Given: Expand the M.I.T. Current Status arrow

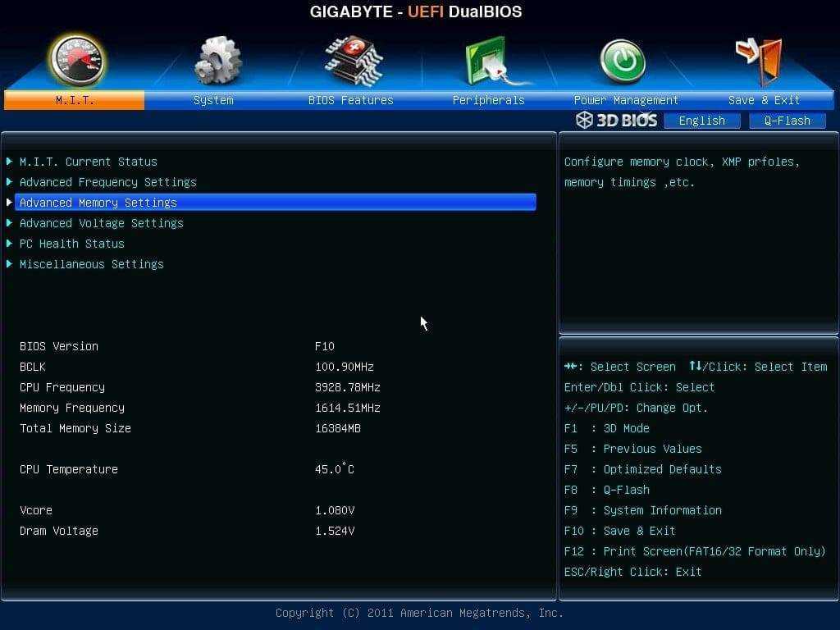Looking at the screenshot, I should (10, 162).
